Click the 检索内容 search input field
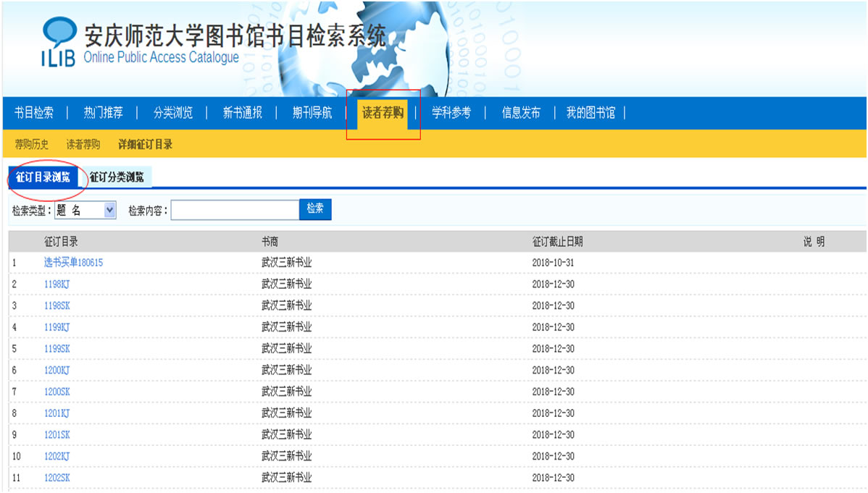This screenshot has width=868, height=493. 235,210
